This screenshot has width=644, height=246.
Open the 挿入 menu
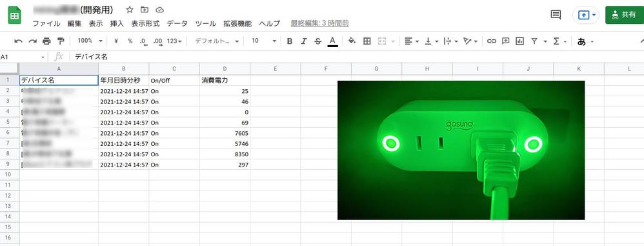click(x=117, y=23)
